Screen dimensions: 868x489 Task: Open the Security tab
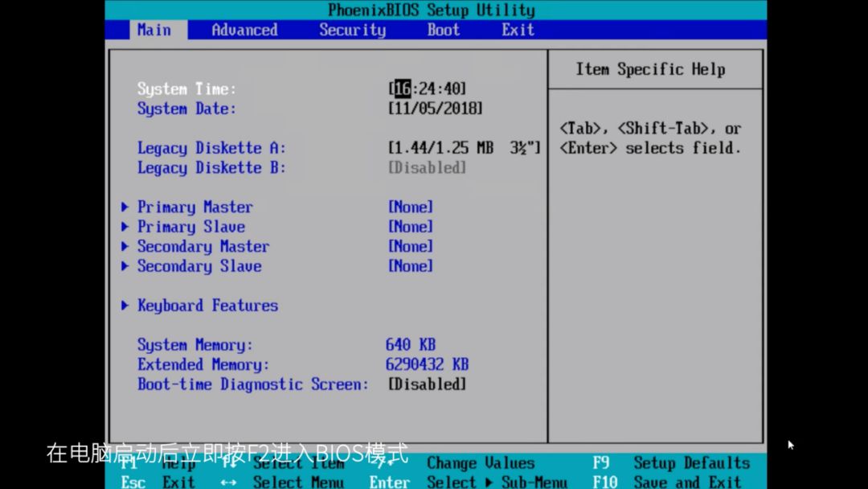click(353, 30)
